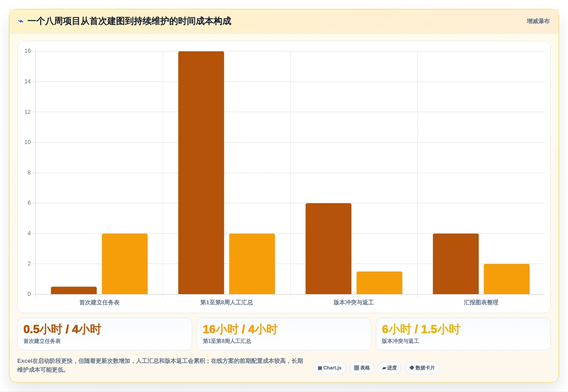Click the y-axis value 14
The height and width of the screenshot is (392, 568).
pos(27,82)
